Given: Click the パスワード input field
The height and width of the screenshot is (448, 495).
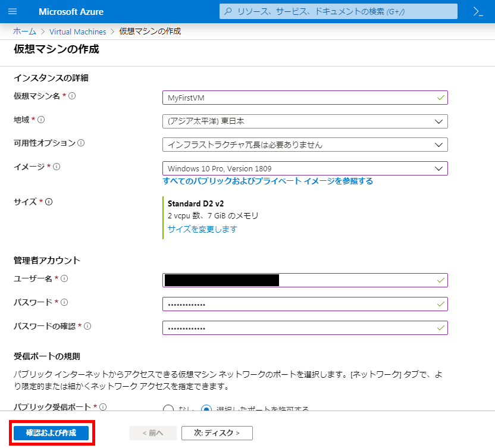Looking at the screenshot, I should tap(305, 304).
